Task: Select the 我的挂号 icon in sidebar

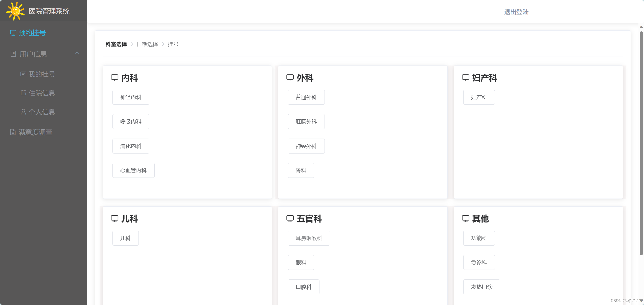Action: point(23,74)
